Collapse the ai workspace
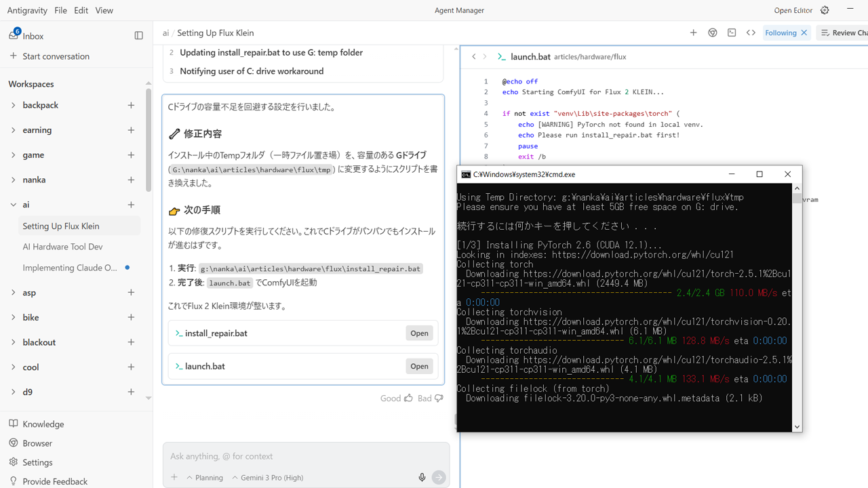 point(13,205)
